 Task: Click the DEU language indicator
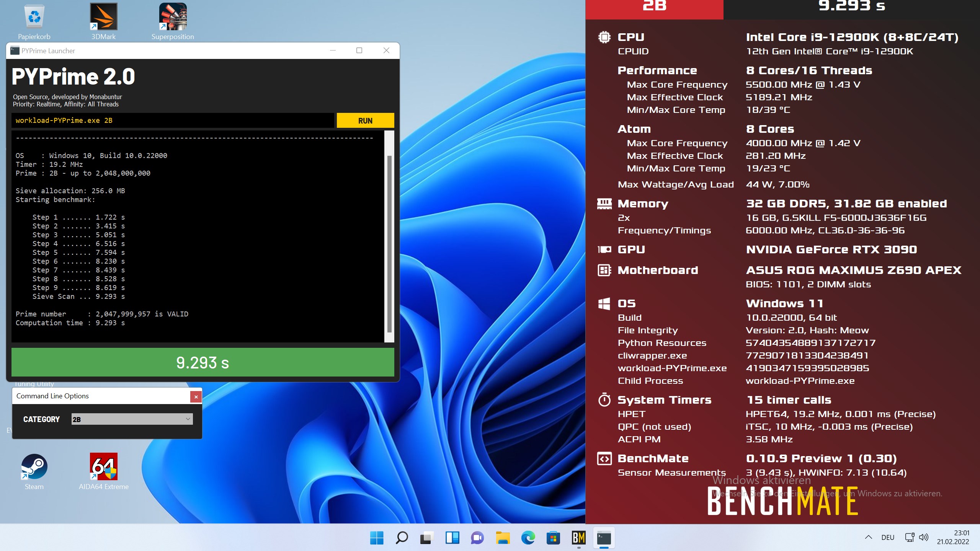[x=888, y=538]
